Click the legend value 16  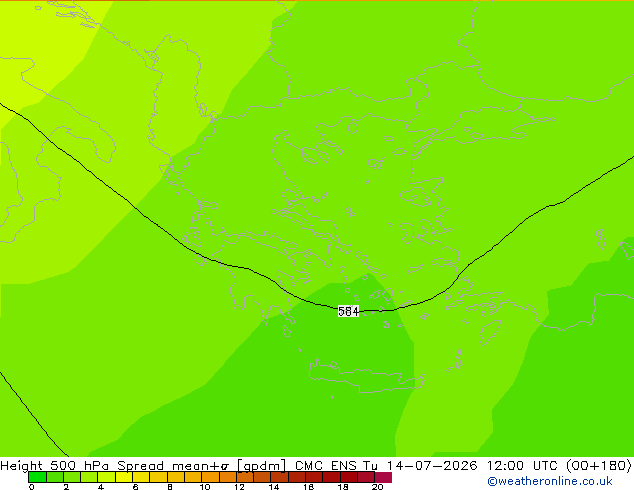point(309,487)
